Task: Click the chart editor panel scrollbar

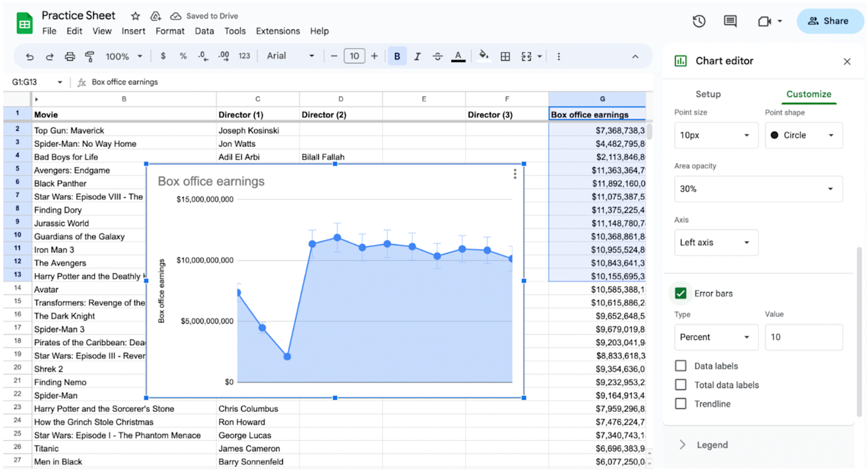Action: (859, 331)
